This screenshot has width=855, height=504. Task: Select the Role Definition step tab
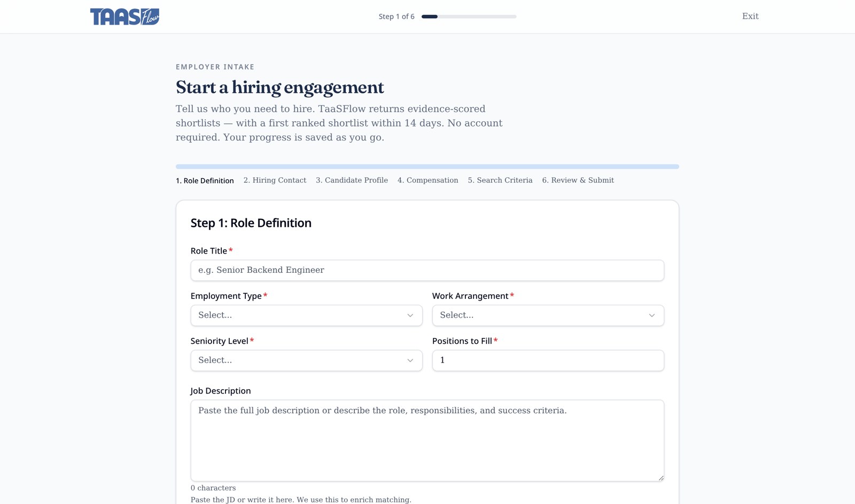click(x=205, y=180)
